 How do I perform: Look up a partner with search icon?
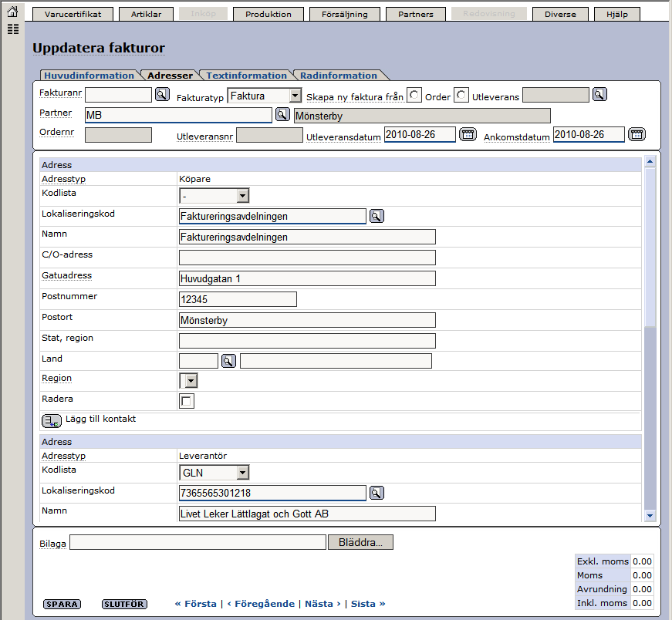coord(282,114)
